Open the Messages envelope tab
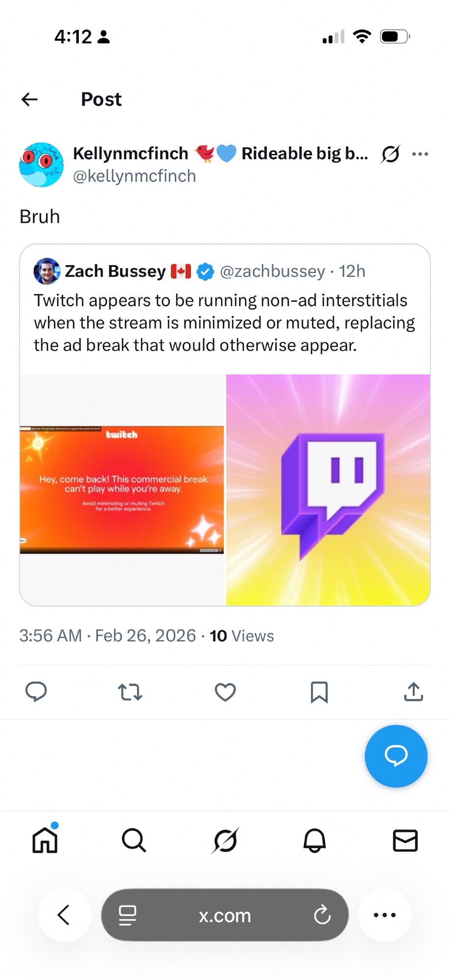This screenshot has width=450, height=980. coord(405,840)
